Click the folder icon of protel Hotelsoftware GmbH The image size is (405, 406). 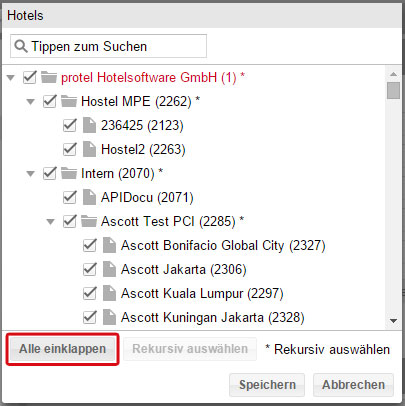click(49, 77)
